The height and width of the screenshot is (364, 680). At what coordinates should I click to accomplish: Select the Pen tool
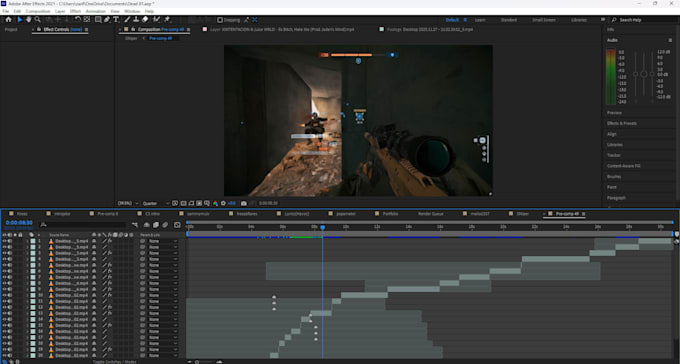point(107,20)
